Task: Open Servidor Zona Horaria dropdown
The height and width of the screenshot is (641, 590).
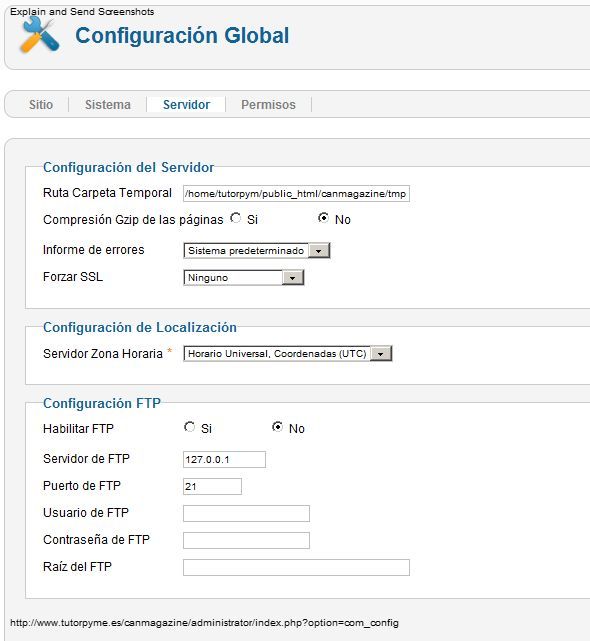Action: pyautogui.click(x=288, y=354)
